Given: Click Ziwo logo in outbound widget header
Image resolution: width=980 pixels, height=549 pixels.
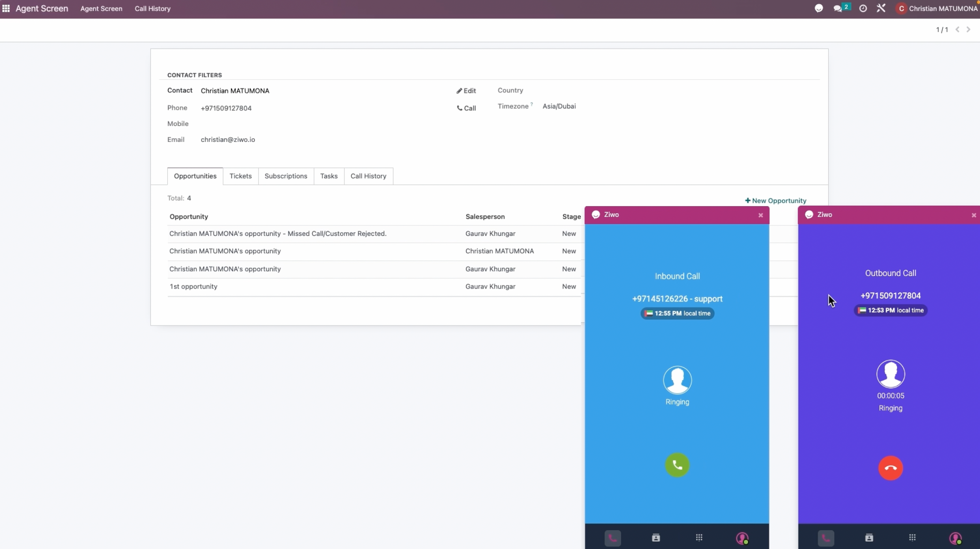Looking at the screenshot, I should [x=809, y=215].
